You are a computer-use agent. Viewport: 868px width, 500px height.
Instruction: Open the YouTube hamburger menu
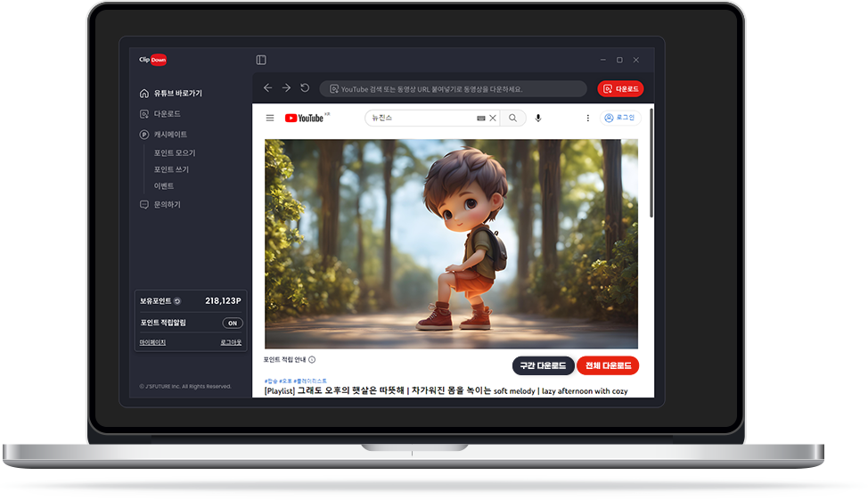(270, 118)
